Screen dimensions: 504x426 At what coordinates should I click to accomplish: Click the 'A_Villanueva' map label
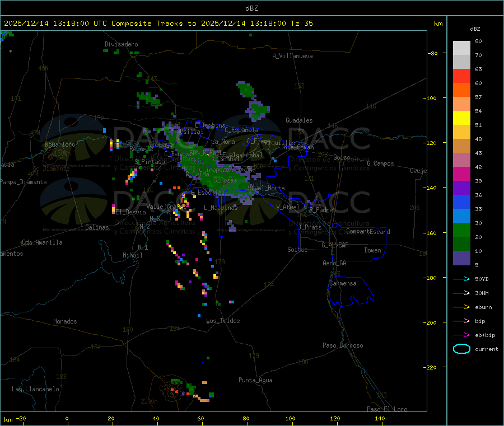[292, 56]
